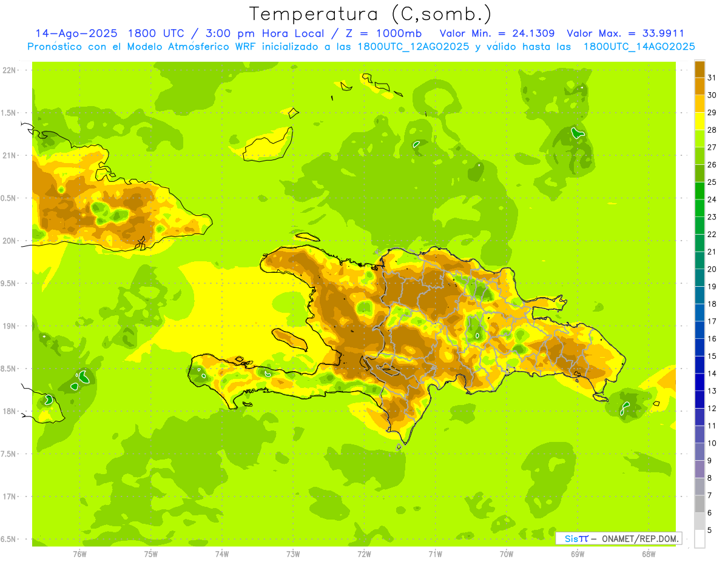Click the "21N" latitude label
This screenshot has width=728, height=562.
pyautogui.click(x=8, y=156)
